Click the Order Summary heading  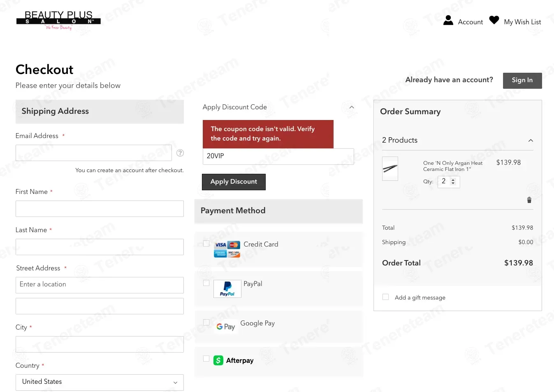(410, 112)
